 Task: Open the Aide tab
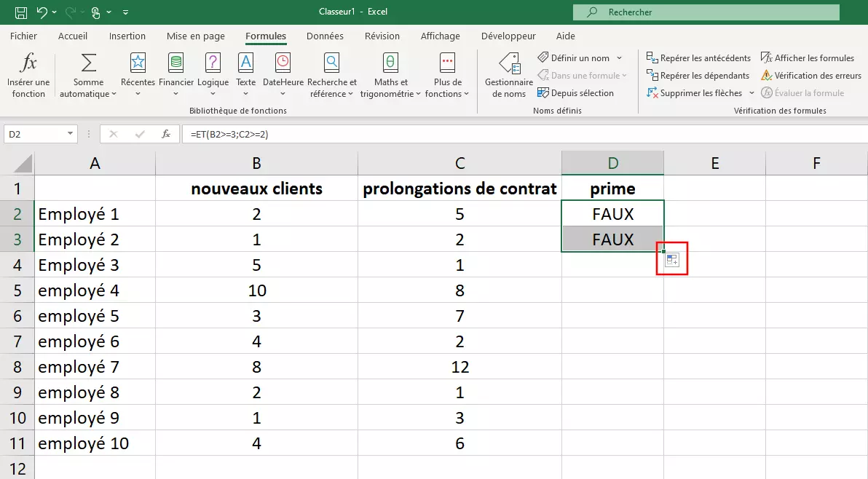565,36
